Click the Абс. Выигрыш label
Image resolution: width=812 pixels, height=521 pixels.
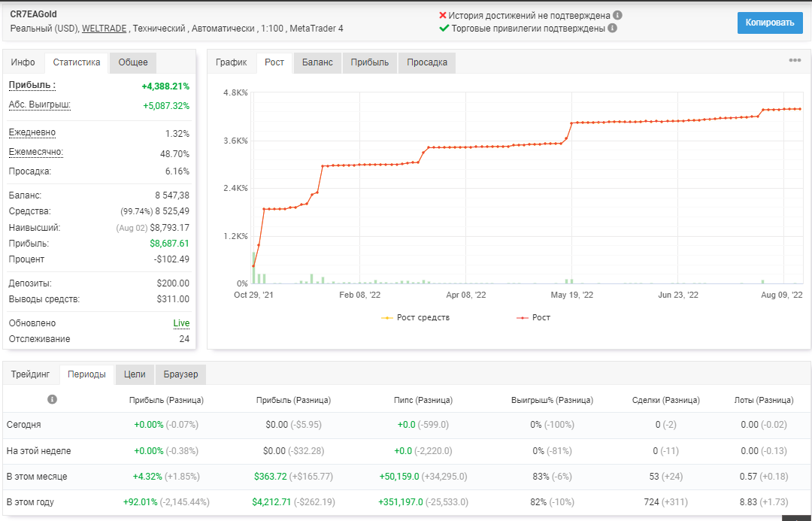point(39,105)
